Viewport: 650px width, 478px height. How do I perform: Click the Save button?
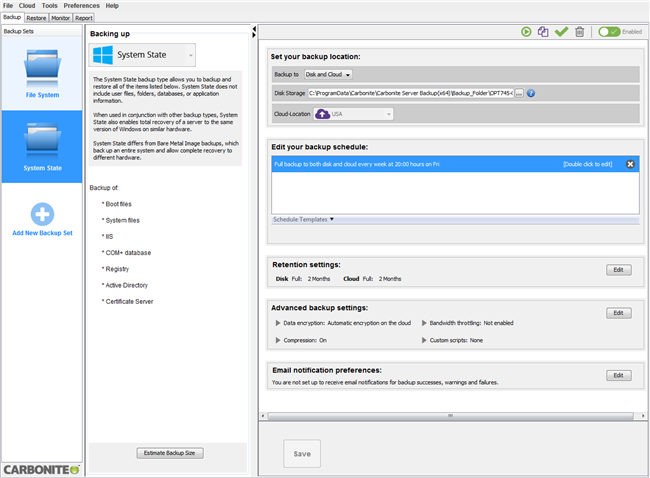[x=302, y=454]
